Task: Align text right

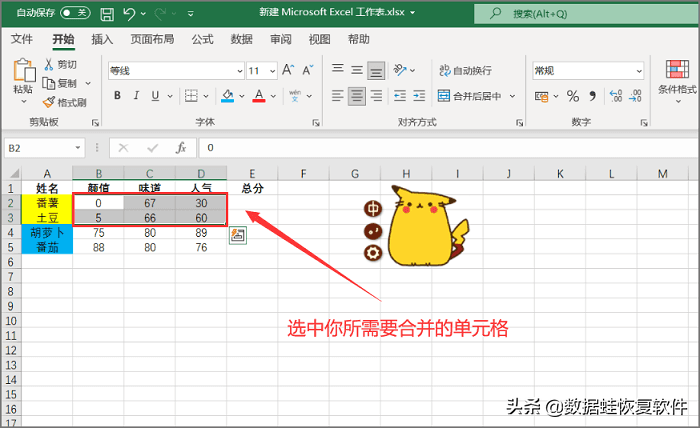Action: (376, 96)
